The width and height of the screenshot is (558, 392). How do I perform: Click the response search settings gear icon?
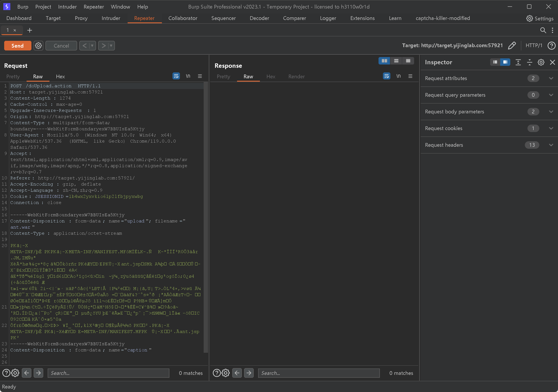coord(226,373)
